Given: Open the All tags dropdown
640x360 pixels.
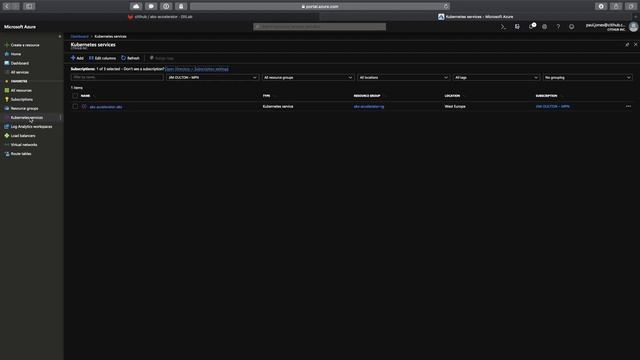Looking at the screenshot, I should point(496,77).
